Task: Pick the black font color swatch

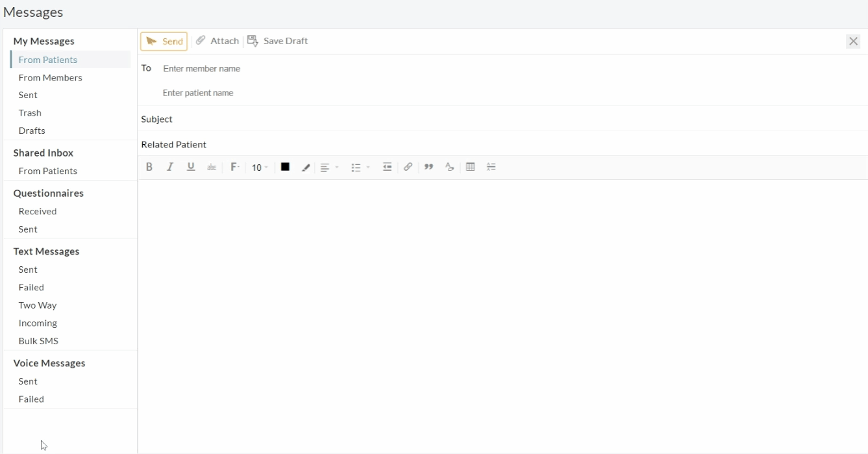Action: click(285, 167)
